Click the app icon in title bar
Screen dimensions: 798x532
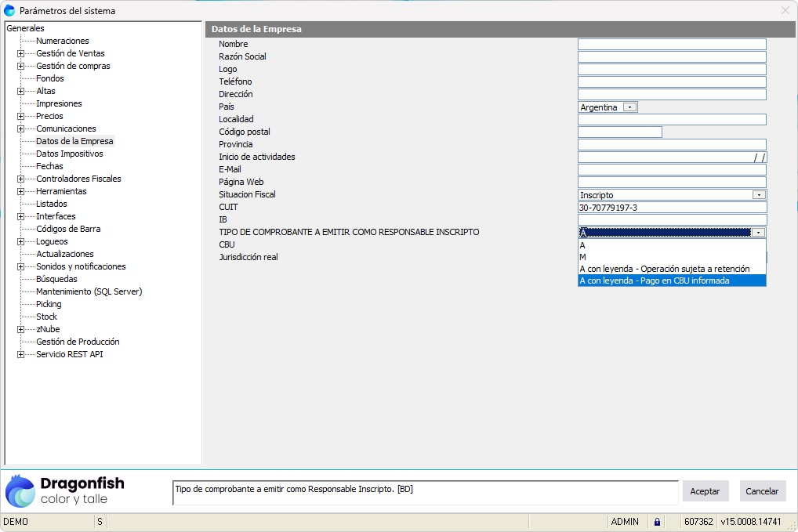[9, 11]
